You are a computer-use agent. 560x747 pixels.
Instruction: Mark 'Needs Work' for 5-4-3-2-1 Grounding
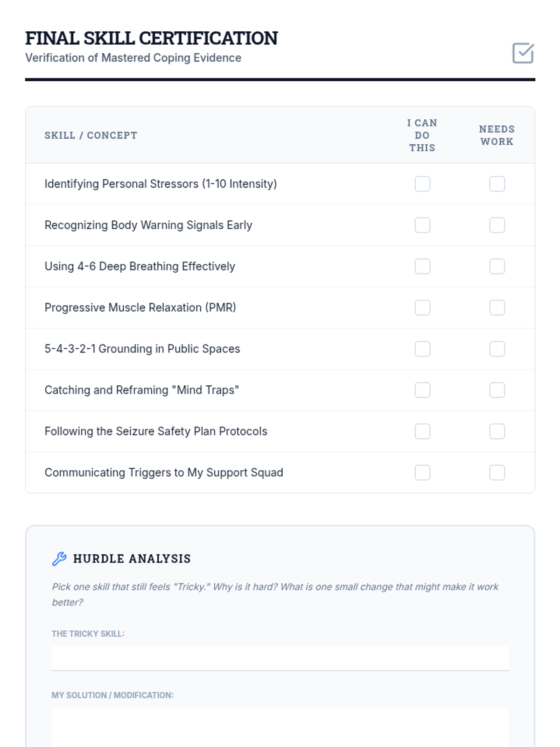tap(497, 349)
